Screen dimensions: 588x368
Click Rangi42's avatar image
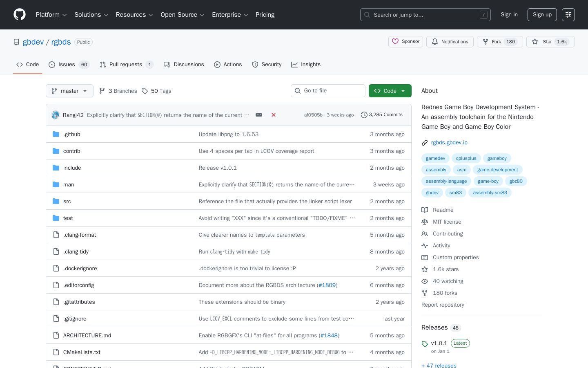56,115
